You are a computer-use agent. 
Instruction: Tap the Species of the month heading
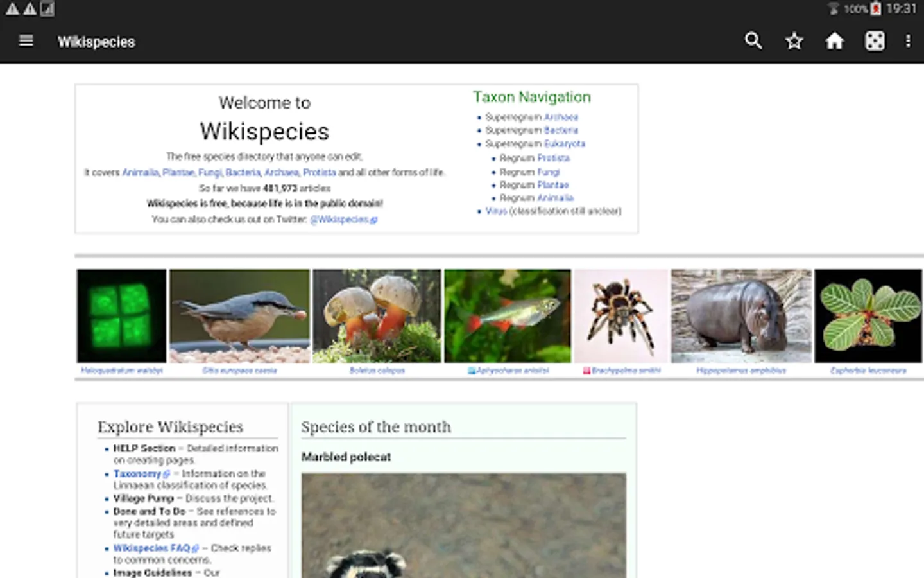tap(376, 427)
